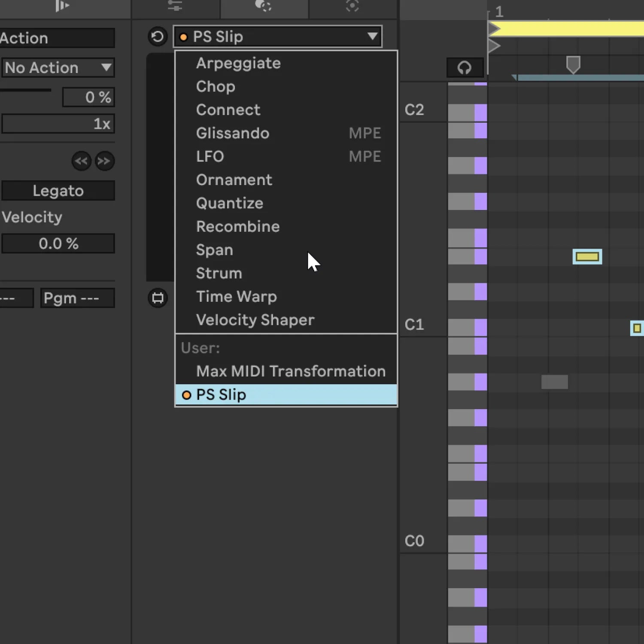This screenshot has width=644, height=644.
Task: Click the double right arrow nudge button
Action: (x=104, y=161)
